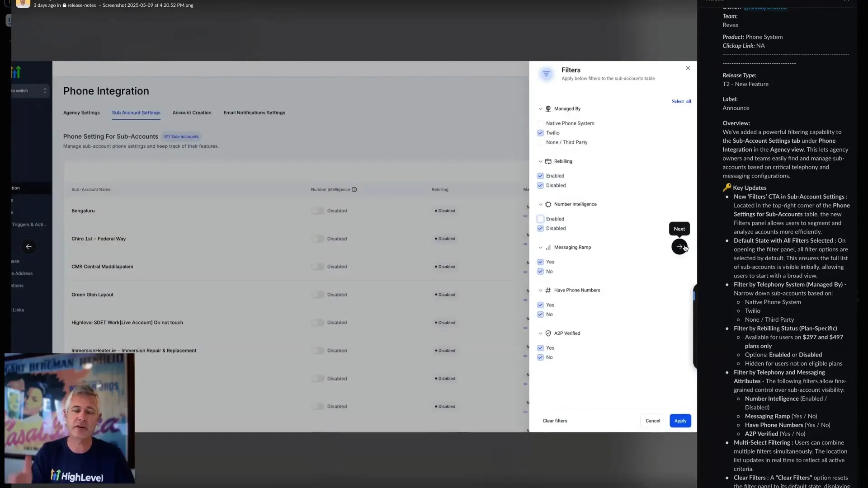Click the Bengaluru sub-account name
The width and height of the screenshot is (868, 488).
coord(83,211)
